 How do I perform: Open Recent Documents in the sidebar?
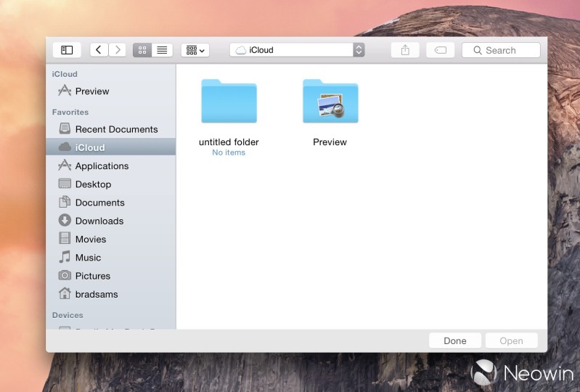pyautogui.click(x=116, y=129)
